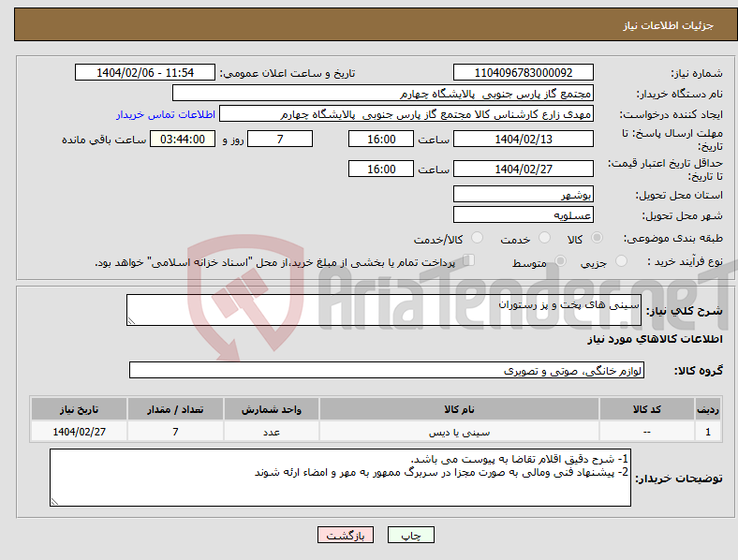
Task: Click the response deadline date 1404/02/13
Action: click(x=523, y=139)
